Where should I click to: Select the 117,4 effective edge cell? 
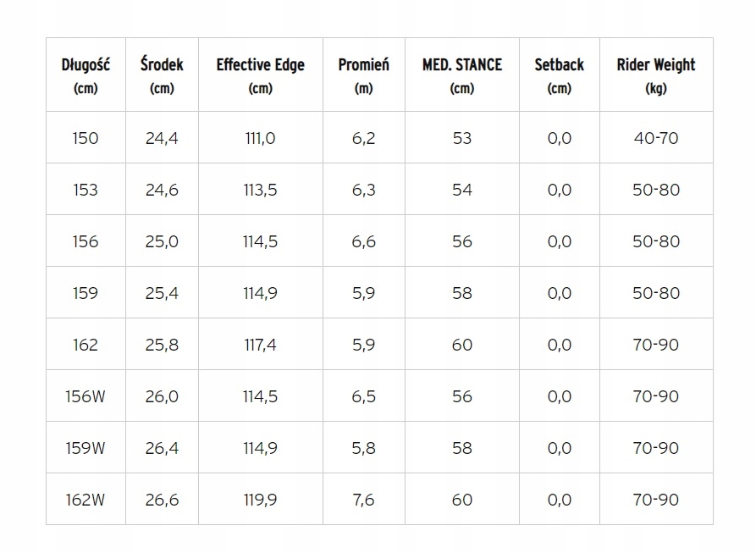pos(260,345)
